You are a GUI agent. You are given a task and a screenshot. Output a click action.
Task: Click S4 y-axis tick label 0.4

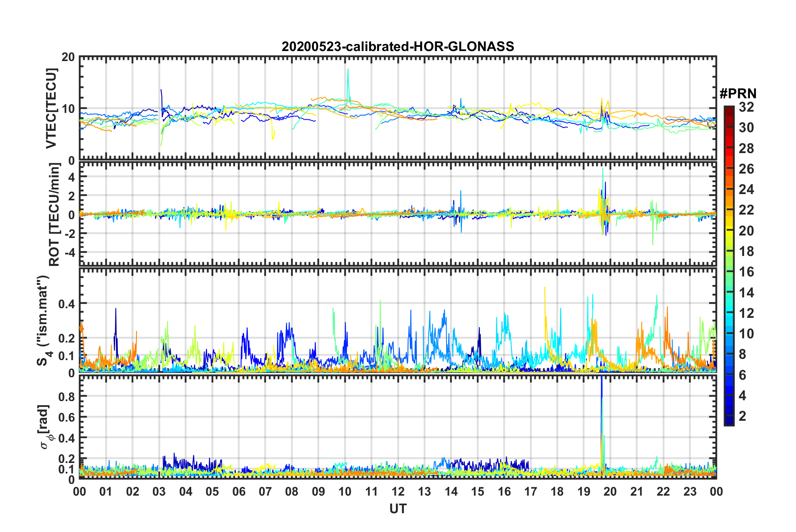coord(67,304)
